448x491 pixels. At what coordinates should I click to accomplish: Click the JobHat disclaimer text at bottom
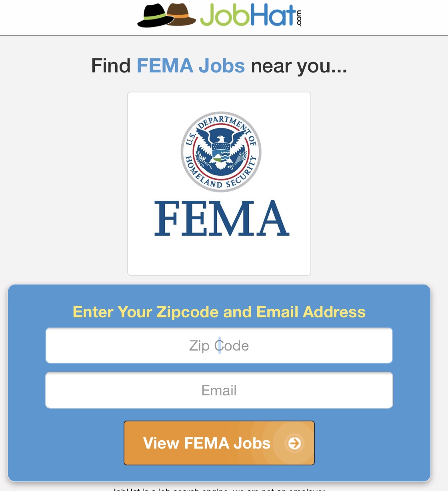[x=219, y=489]
